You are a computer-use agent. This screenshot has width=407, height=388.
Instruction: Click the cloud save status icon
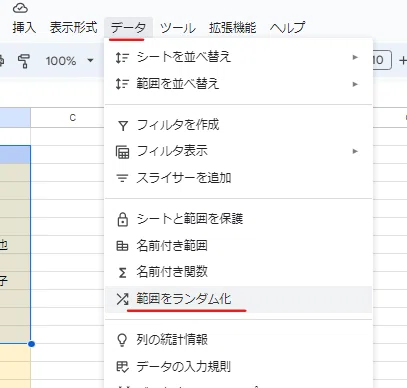(x=20, y=7)
